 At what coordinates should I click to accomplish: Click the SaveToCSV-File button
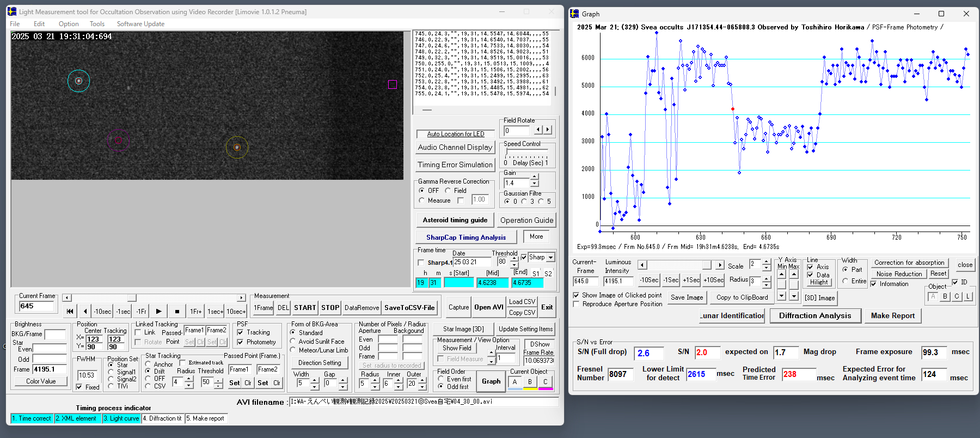[409, 308]
